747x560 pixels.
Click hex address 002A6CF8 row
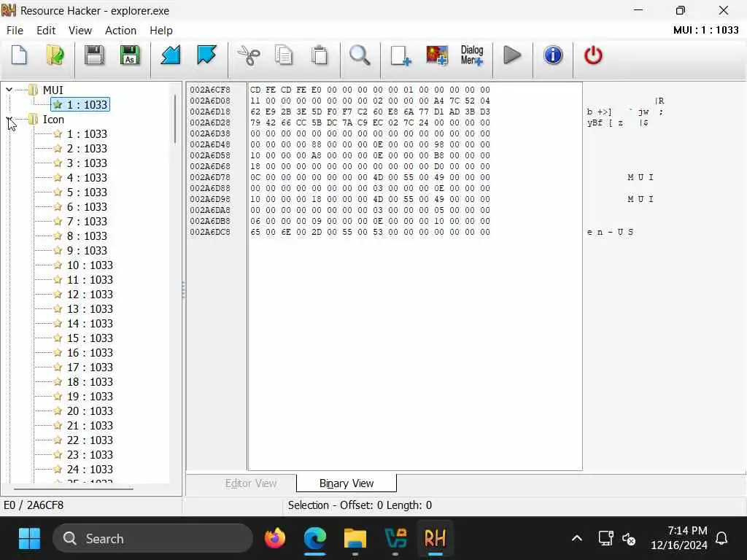210,90
